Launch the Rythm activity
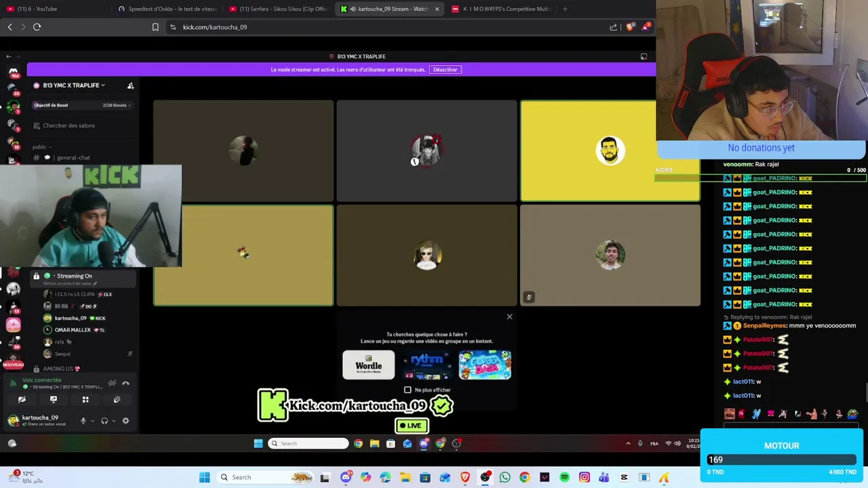The height and width of the screenshot is (488, 868). (427, 365)
